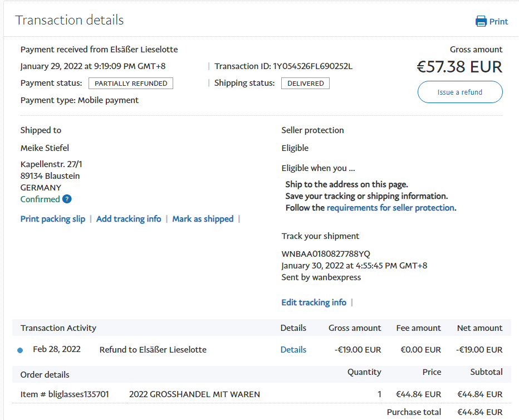The height and width of the screenshot is (420, 519).
Task: Click the DELIVERED shipping status badge
Action: pyautogui.click(x=305, y=84)
